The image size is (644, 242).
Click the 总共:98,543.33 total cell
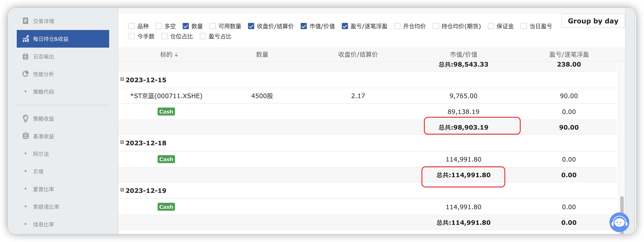coord(464,64)
